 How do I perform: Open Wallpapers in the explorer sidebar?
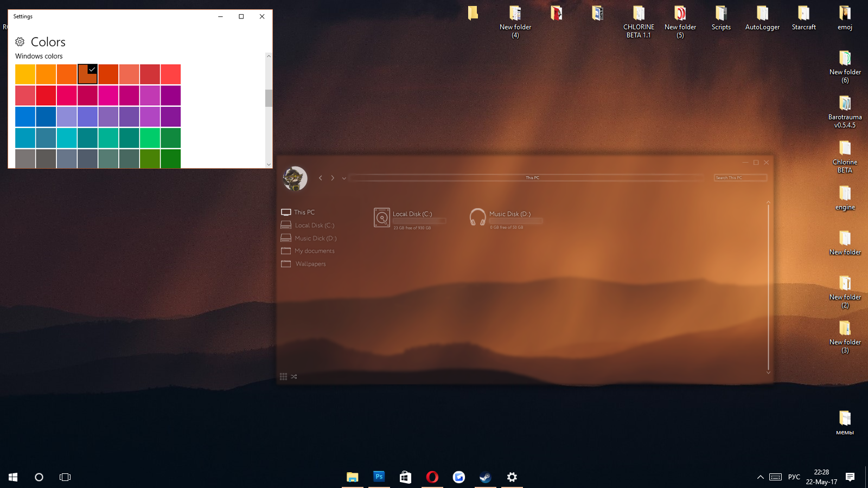pos(304,264)
